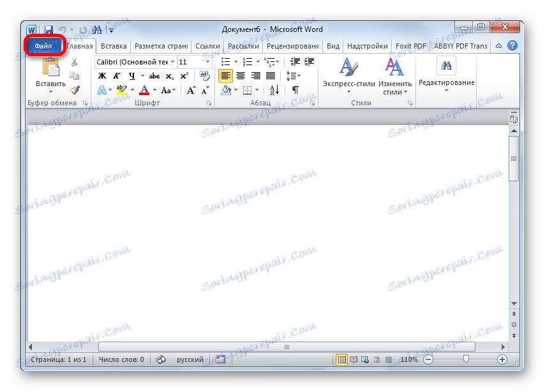Click the zoom slider handle
Viewport: 545px width, 392px height.
[x=466, y=359]
